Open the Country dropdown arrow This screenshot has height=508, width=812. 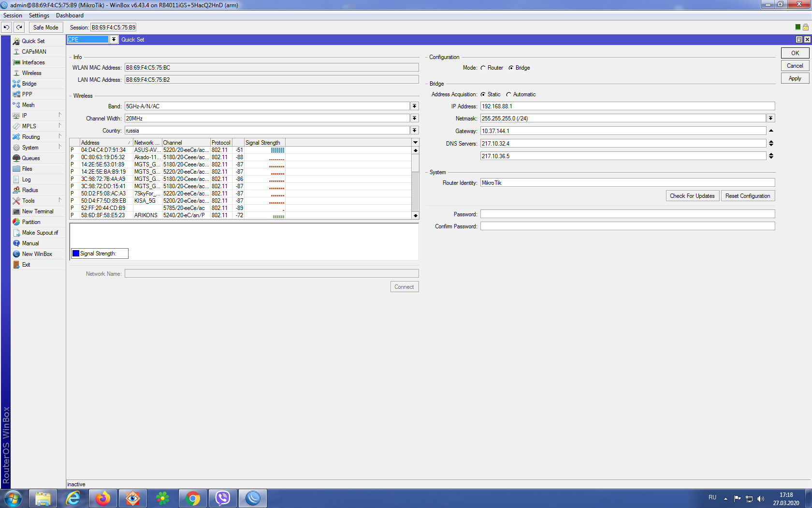click(x=414, y=130)
